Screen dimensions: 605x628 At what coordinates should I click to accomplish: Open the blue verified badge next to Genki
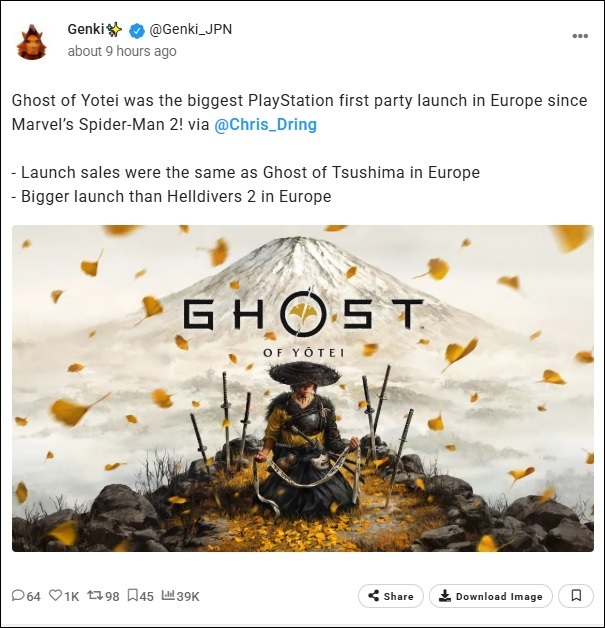(x=137, y=30)
